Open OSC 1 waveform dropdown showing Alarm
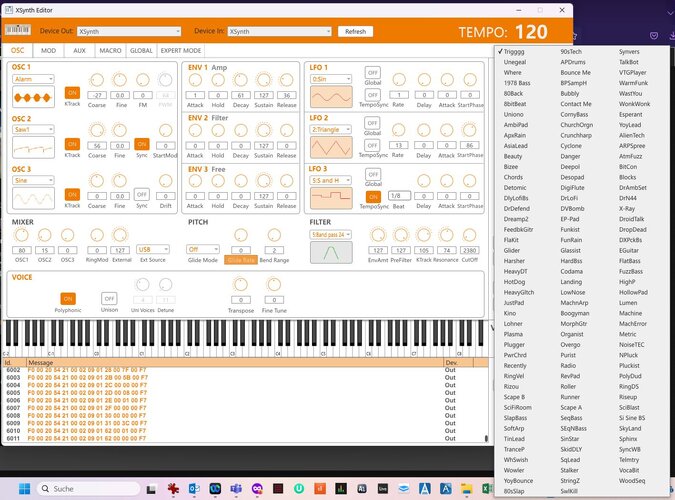This screenshot has width=675, height=500. tap(33, 79)
